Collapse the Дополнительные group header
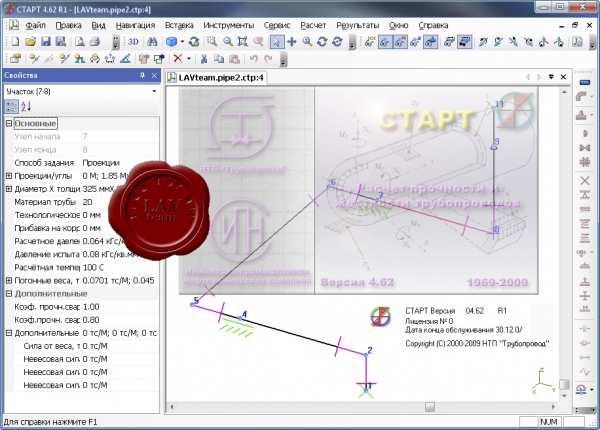 9,293
